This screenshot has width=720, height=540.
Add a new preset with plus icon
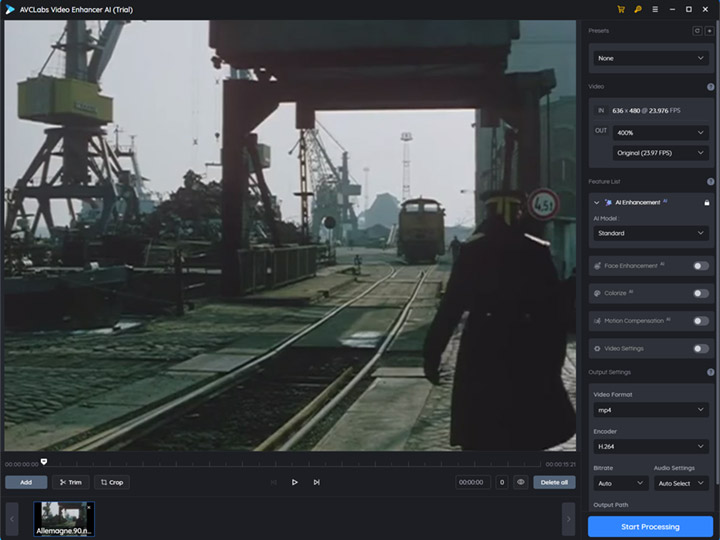pos(709,31)
